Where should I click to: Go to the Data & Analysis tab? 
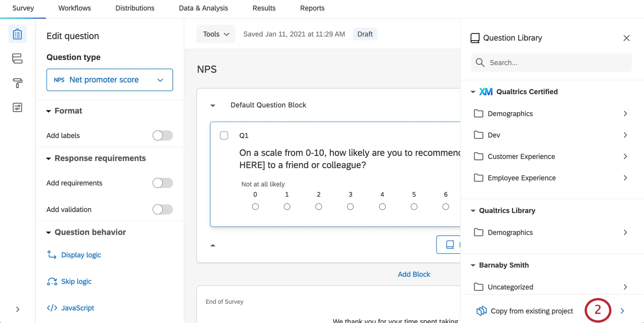coord(203,8)
